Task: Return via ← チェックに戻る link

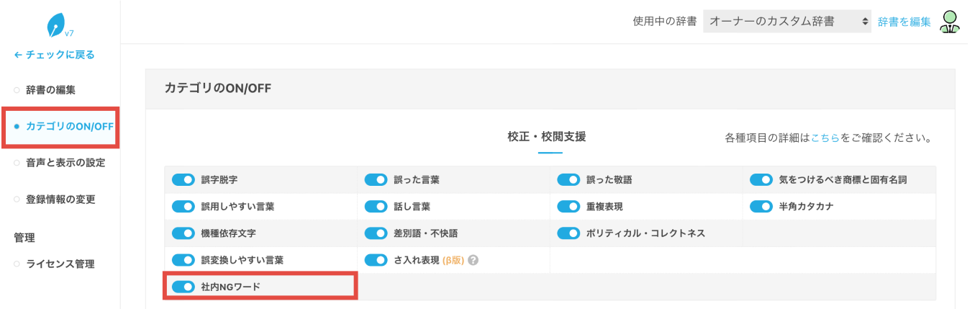Action: coord(55,55)
